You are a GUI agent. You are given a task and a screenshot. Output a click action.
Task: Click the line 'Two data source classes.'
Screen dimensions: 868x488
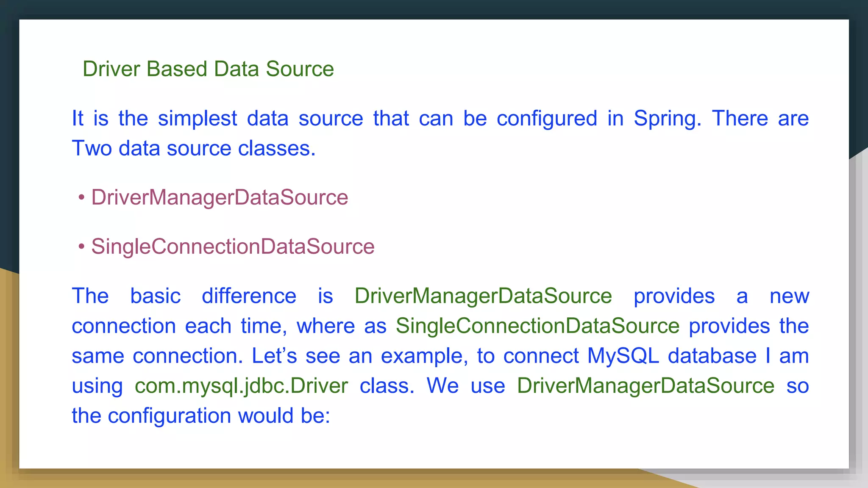click(x=194, y=149)
